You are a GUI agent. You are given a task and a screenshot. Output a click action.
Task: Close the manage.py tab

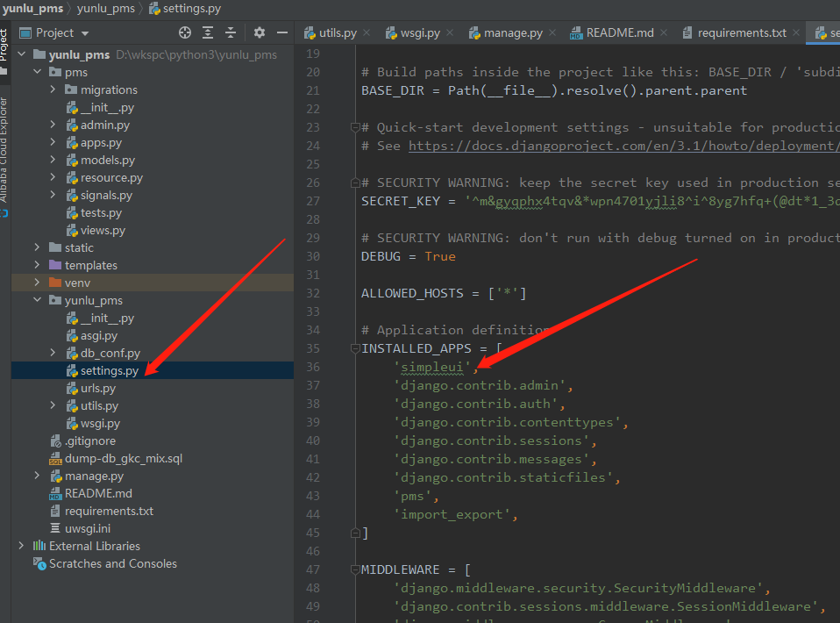click(x=552, y=32)
